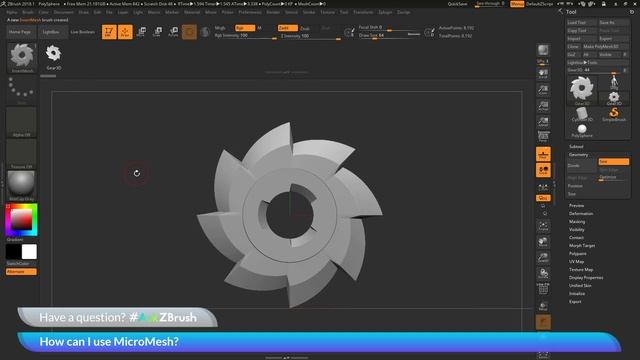Click the AAHalf icon
Viewport: 640px width, 360px height.
tap(543, 122)
